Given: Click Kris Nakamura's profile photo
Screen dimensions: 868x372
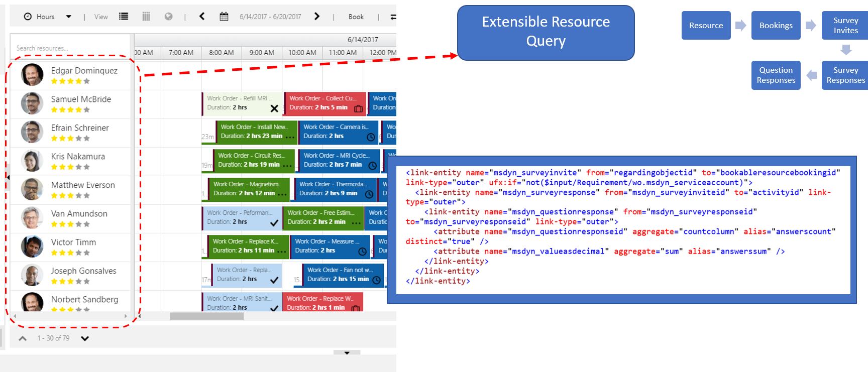Looking at the screenshot, I should tap(32, 161).
